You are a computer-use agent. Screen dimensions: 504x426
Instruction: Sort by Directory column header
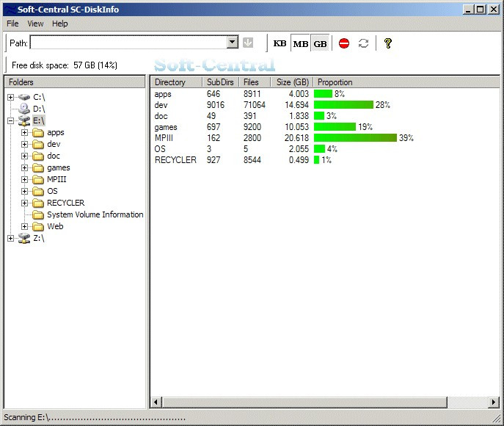pyautogui.click(x=177, y=82)
